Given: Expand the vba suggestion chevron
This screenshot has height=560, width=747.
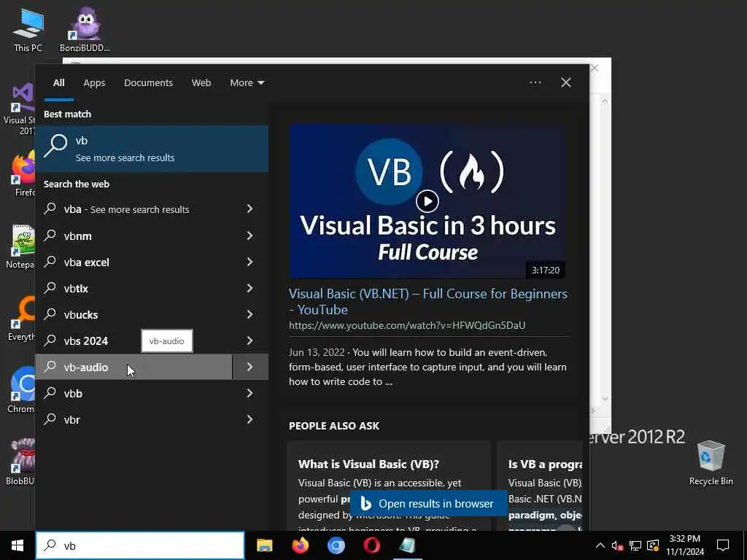Looking at the screenshot, I should (250, 209).
